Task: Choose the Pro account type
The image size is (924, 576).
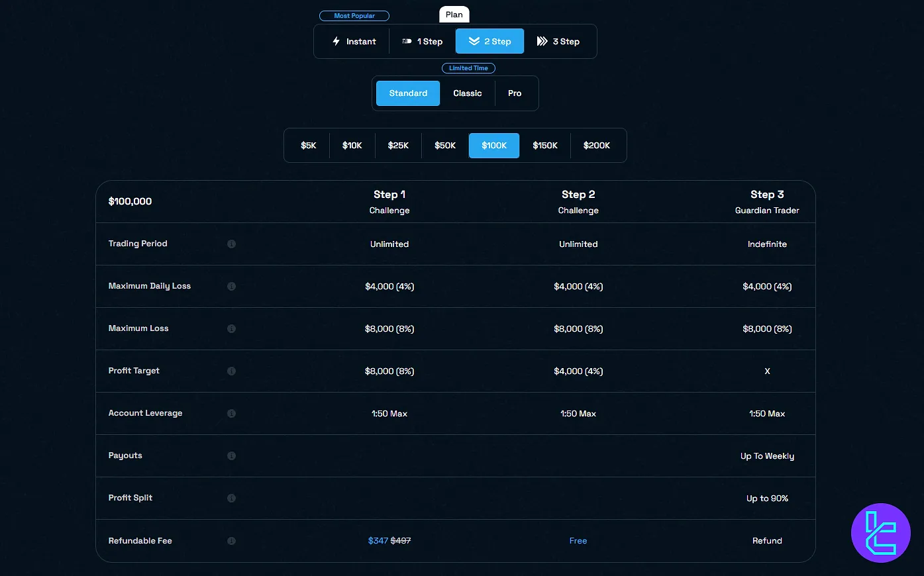Action: pos(515,93)
